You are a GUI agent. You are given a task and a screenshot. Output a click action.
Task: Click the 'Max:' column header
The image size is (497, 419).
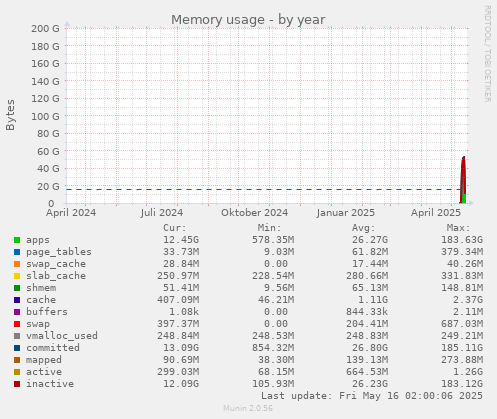click(458, 228)
